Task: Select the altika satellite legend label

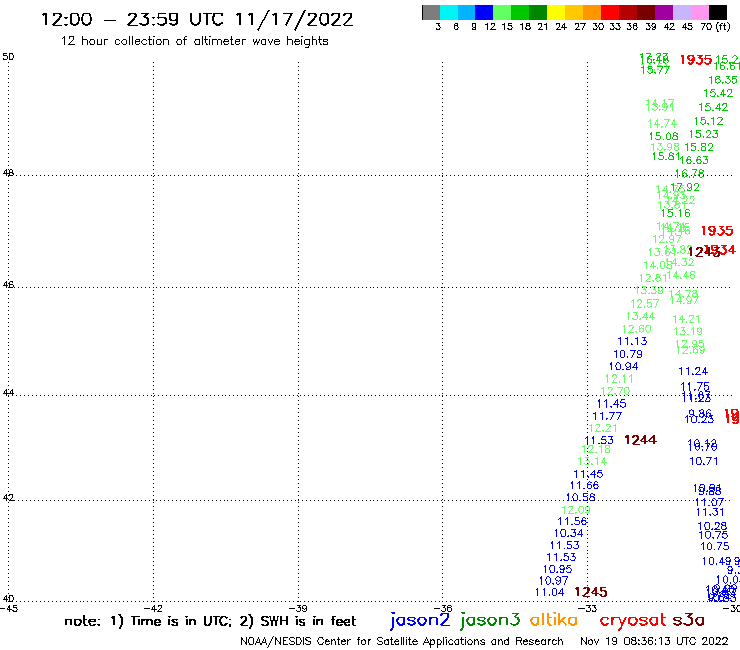Action: (x=554, y=620)
